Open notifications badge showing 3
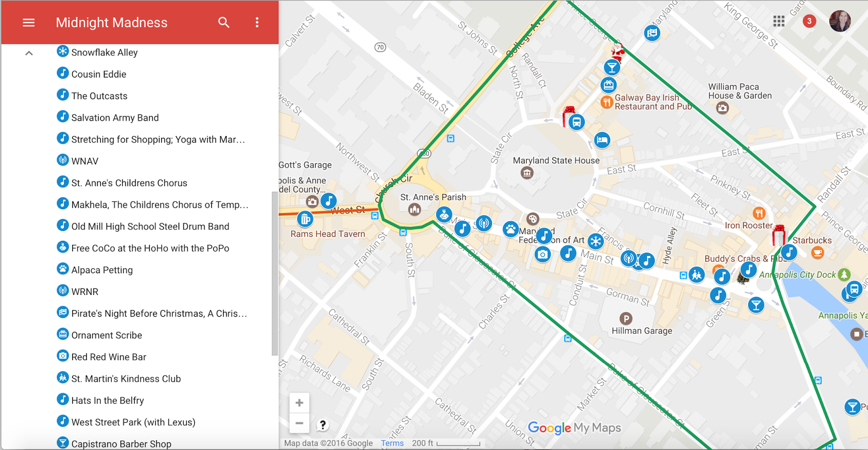This screenshot has width=868, height=450. click(809, 21)
